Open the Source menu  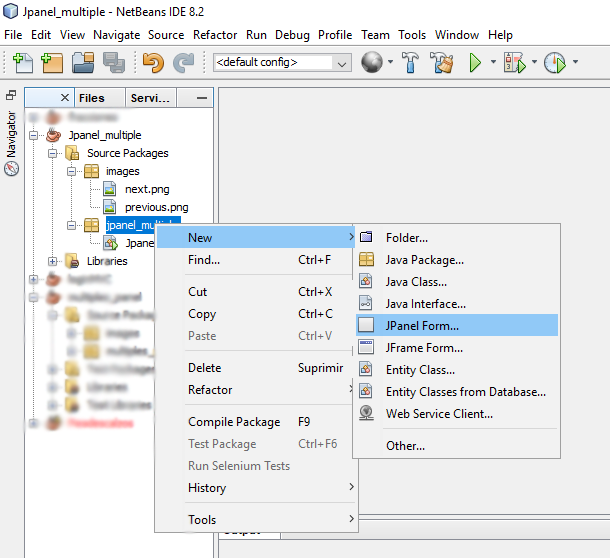pos(166,35)
